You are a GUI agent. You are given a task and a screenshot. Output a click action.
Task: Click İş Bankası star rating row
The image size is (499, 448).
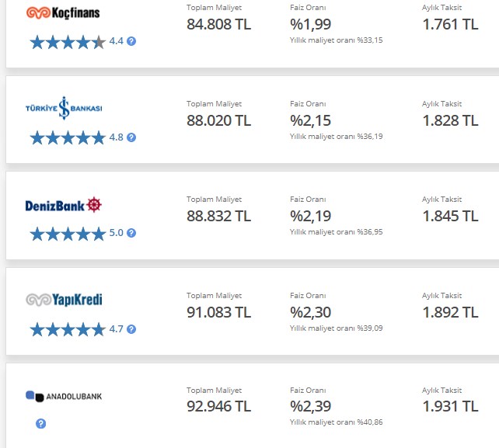click(68, 138)
